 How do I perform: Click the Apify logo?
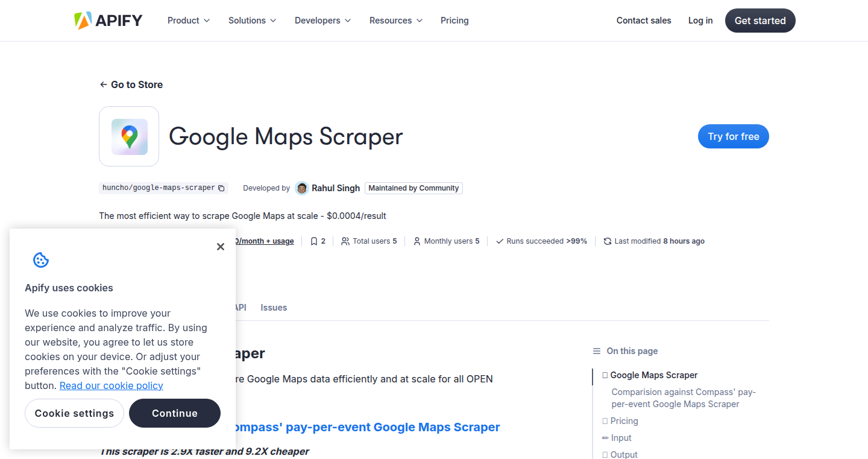(x=108, y=21)
